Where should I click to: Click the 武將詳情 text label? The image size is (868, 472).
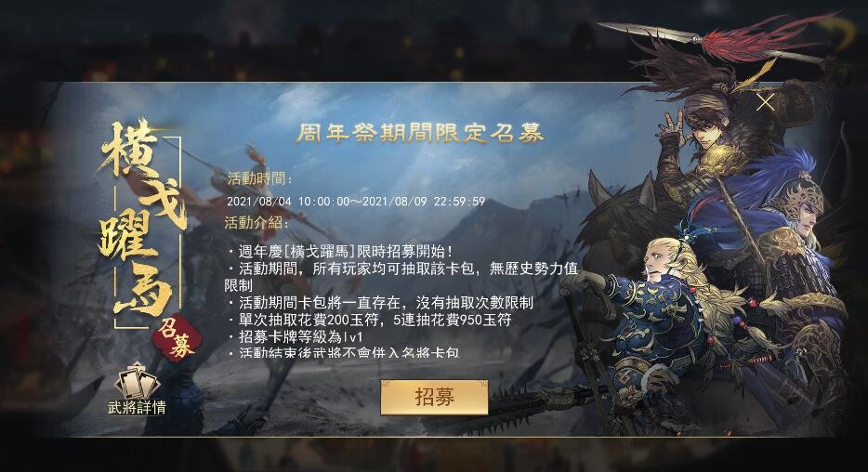[137, 408]
